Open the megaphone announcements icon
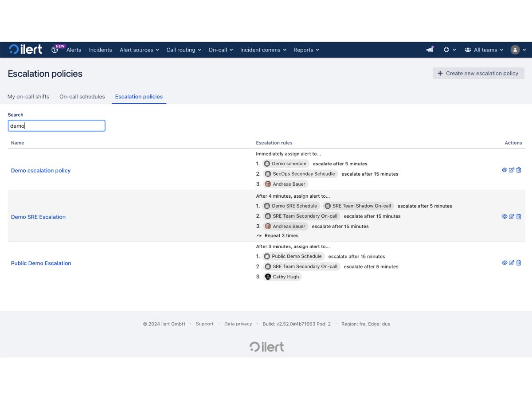Screen dimensions: 532x399 [x=430, y=50]
